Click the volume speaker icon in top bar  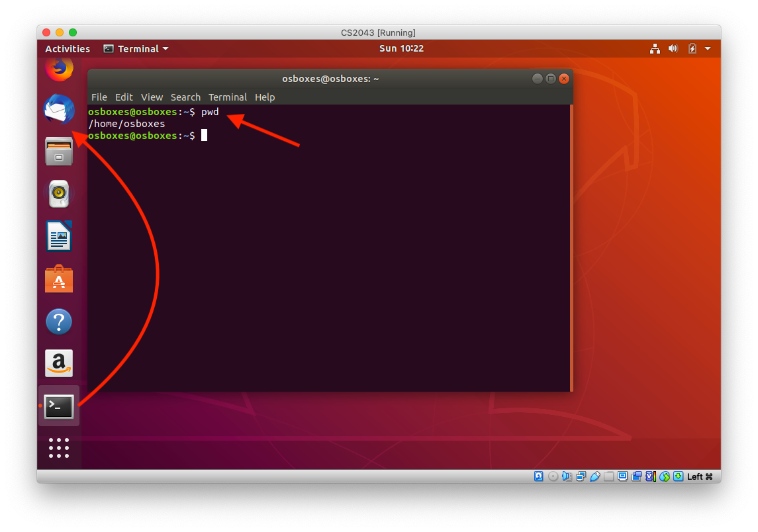tap(673, 49)
